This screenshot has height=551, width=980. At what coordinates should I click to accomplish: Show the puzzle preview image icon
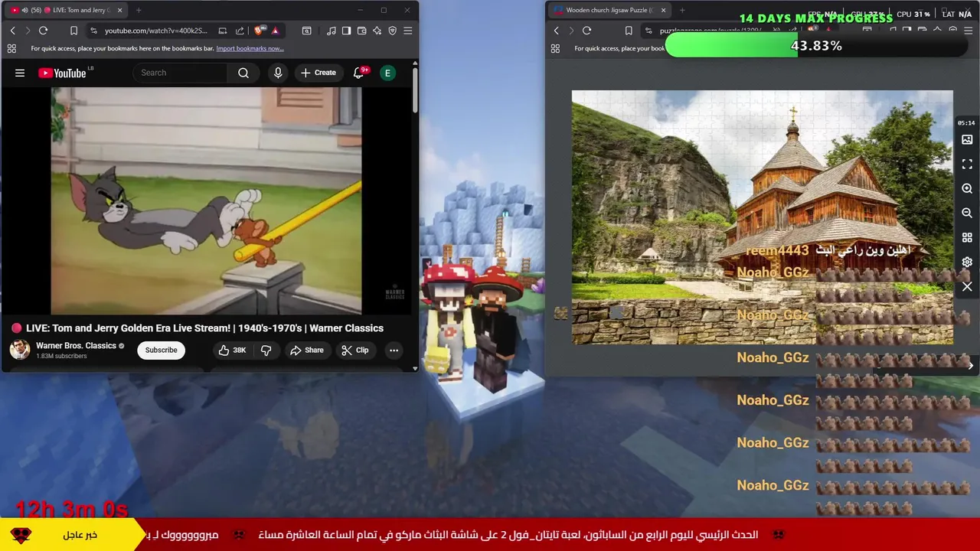click(967, 140)
